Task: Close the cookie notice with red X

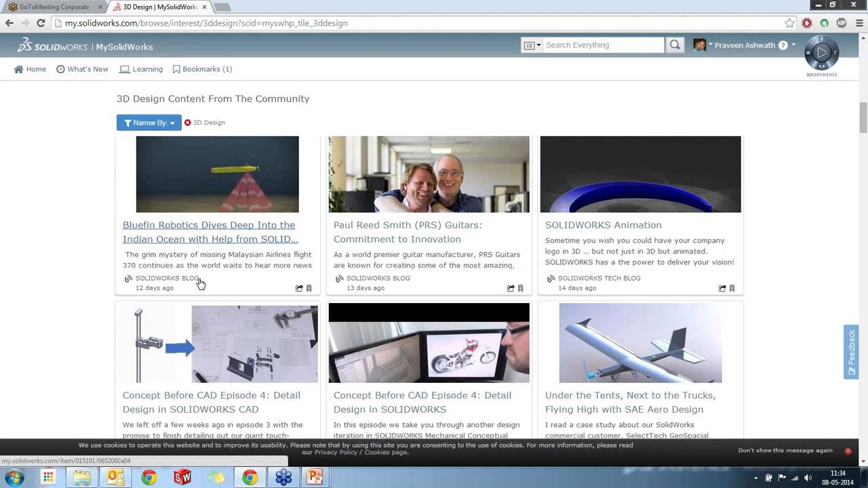Action: pyautogui.click(x=848, y=451)
